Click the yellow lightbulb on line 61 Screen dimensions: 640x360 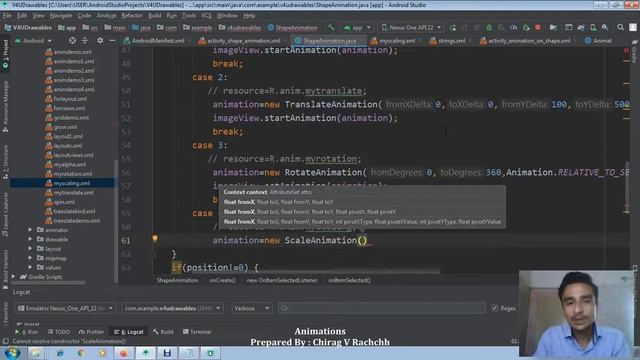pos(155,238)
